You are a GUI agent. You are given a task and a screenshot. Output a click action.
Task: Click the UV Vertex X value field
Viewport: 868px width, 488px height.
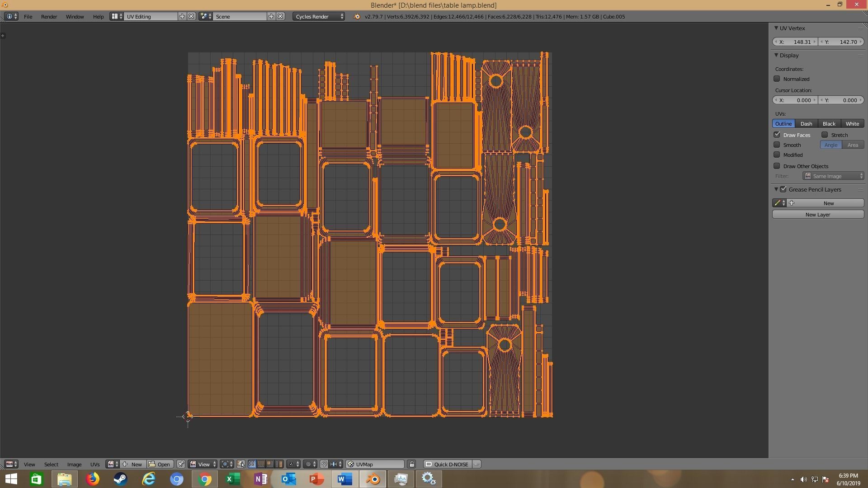point(795,42)
